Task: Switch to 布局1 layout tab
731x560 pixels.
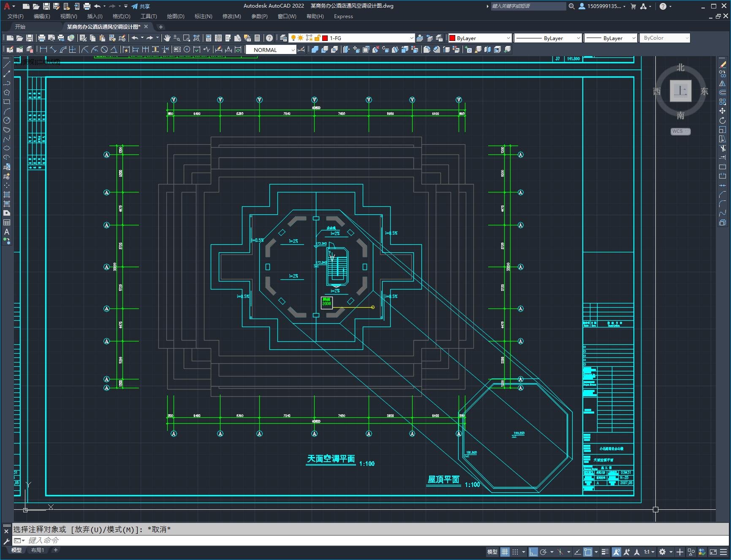Action: 38,550
